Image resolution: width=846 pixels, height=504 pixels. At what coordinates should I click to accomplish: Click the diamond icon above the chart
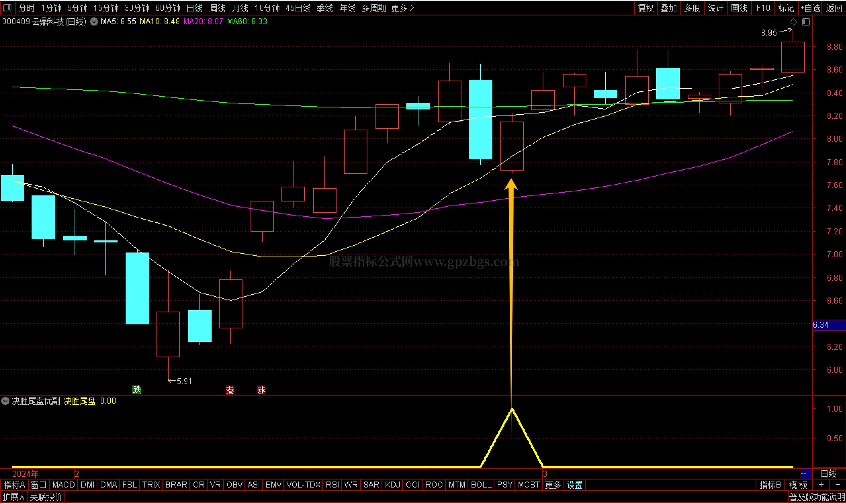coord(794,22)
